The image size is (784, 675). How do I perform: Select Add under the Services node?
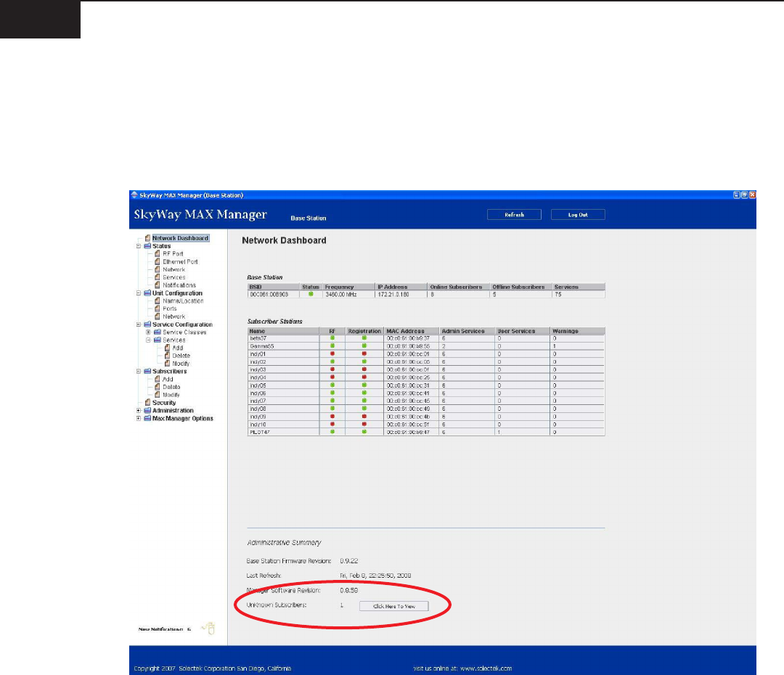coord(178,348)
